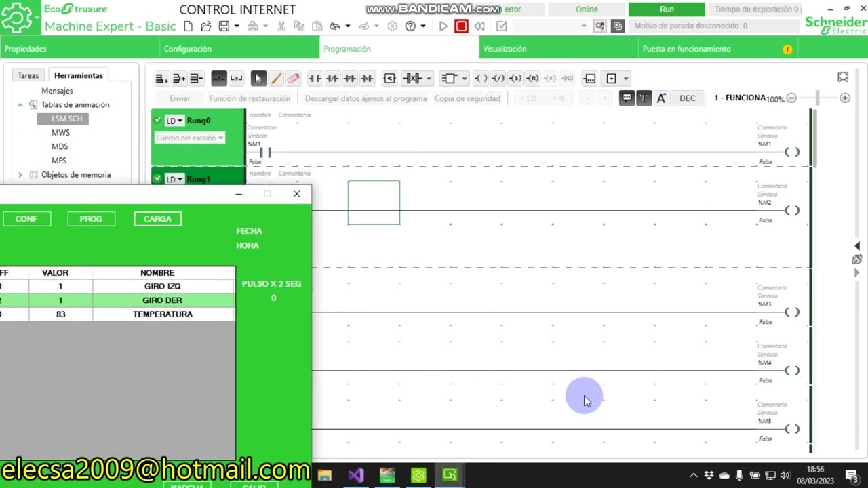Click the zoom slider handle

(817, 98)
